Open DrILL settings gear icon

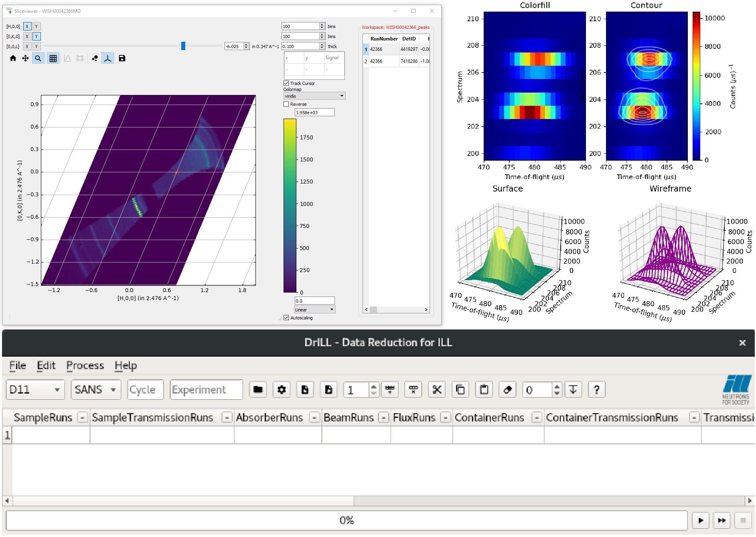pyautogui.click(x=282, y=390)
